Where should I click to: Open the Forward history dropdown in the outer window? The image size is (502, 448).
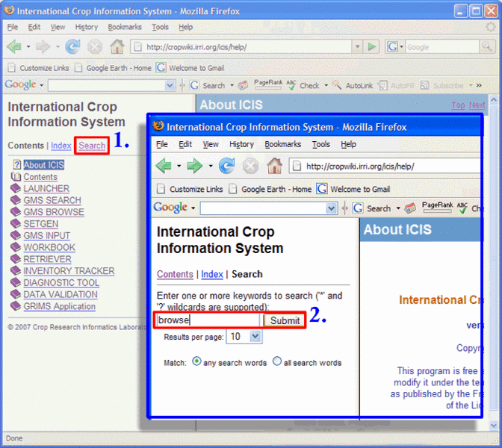coord(58,47)
